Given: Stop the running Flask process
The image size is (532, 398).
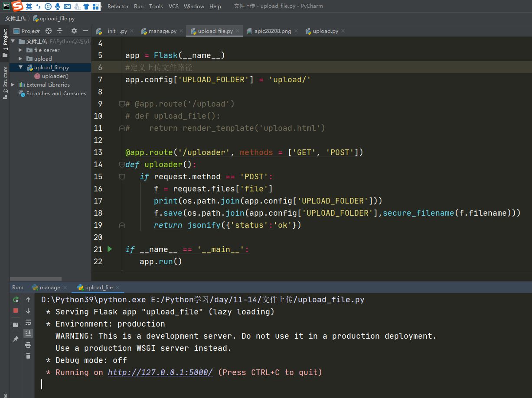Looking at the screenshot, I should point(16,311).
